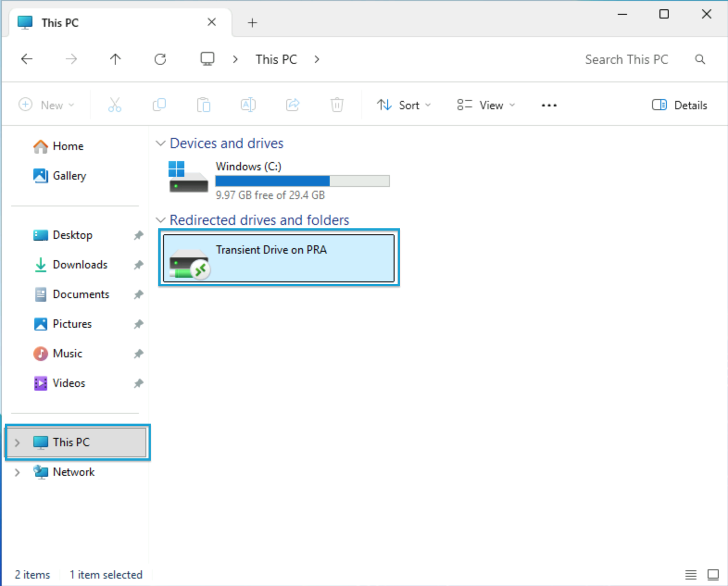Click the search magnifier icon
Viewport: 728px width, 586px height.
(x=700, y=59)
